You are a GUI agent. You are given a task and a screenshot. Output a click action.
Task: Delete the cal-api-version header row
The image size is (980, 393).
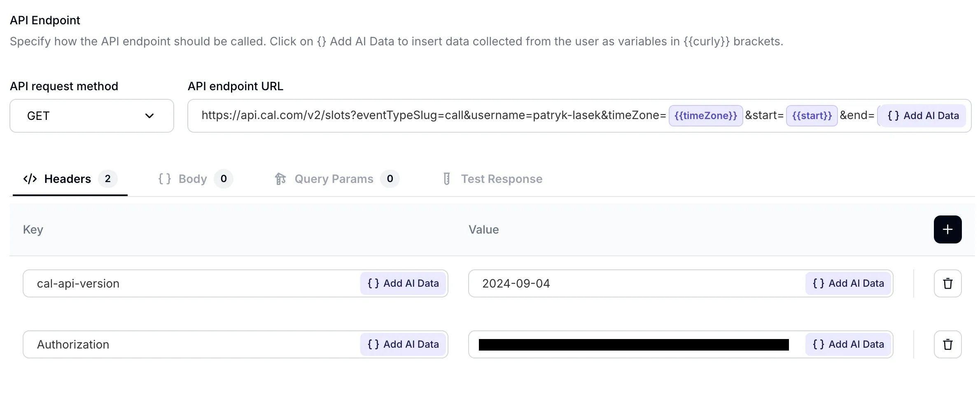947,283
